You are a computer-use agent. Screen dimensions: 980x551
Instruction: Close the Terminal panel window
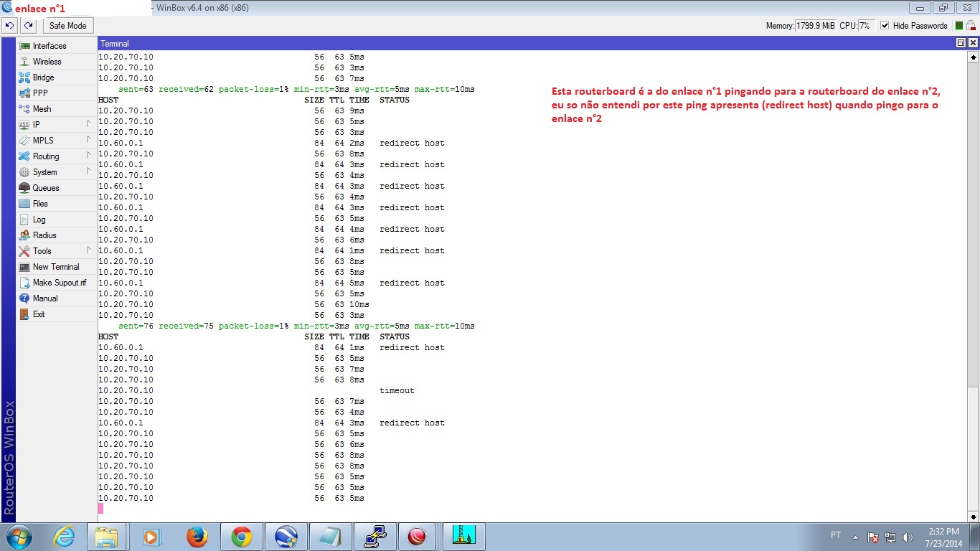pos(973,43)
